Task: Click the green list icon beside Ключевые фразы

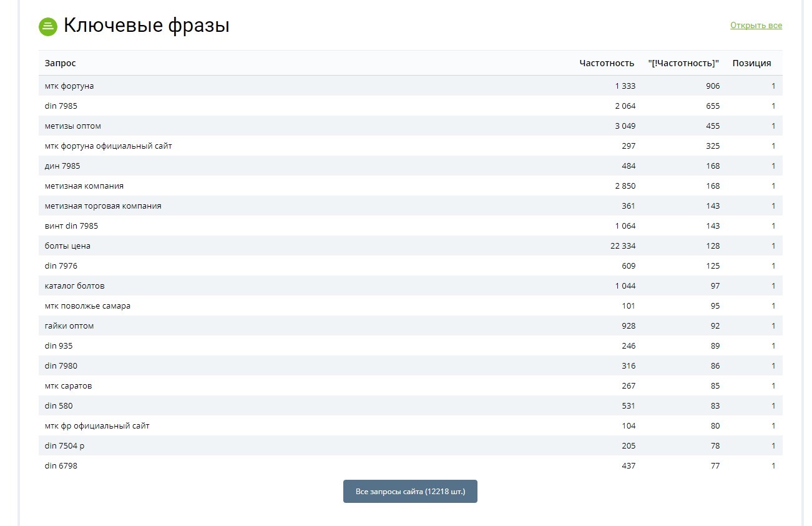Action: click(x=48, y=26)
